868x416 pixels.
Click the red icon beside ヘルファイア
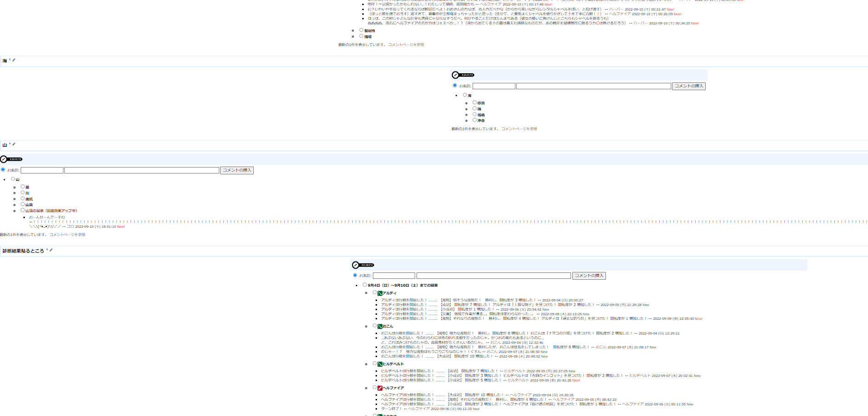(x=380, y=388)
